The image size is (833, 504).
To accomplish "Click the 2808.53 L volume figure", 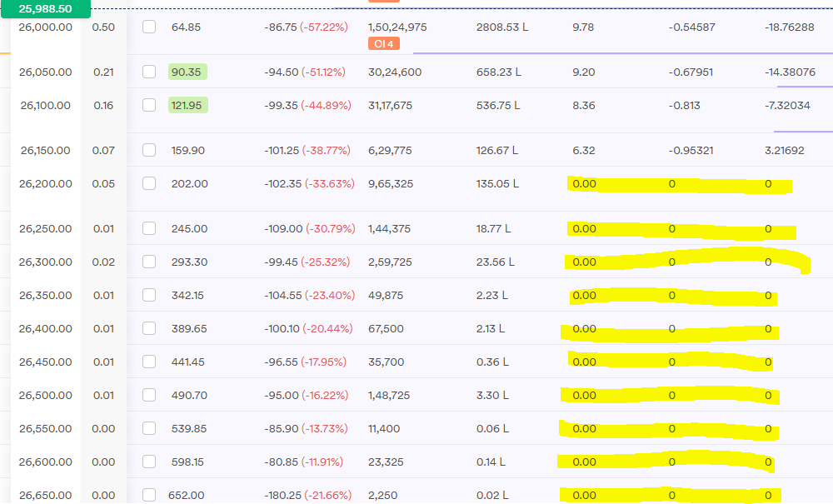I will 501,27.
